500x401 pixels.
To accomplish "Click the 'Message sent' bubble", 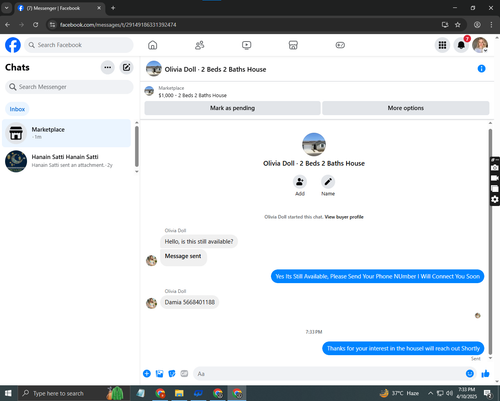I will 183,257.
